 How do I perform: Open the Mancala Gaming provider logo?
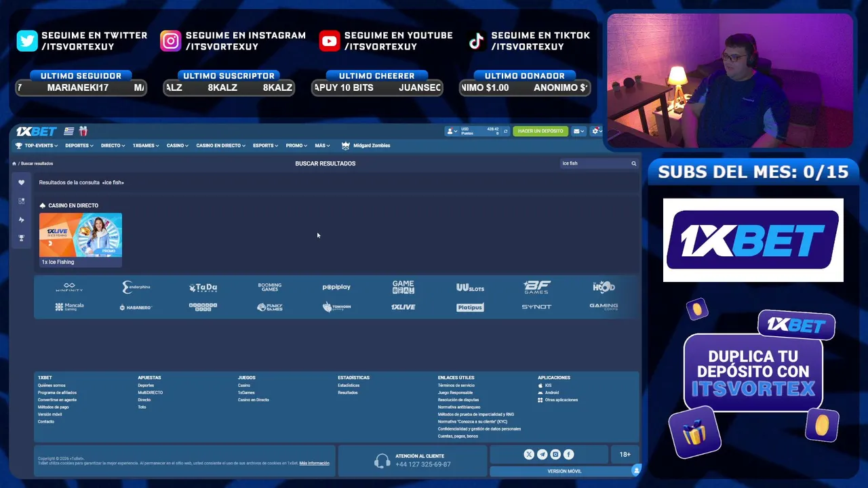tap(69, 307)
